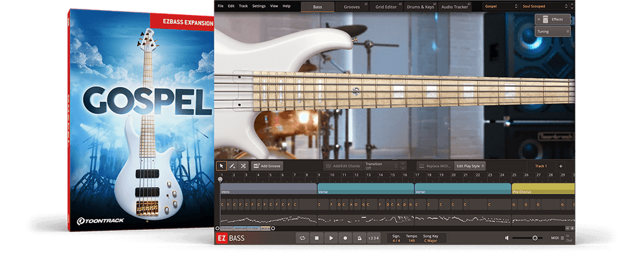The height and width of the screenshot is (262, 644).
Task: Open the Track menu
Action: [243, 6]
